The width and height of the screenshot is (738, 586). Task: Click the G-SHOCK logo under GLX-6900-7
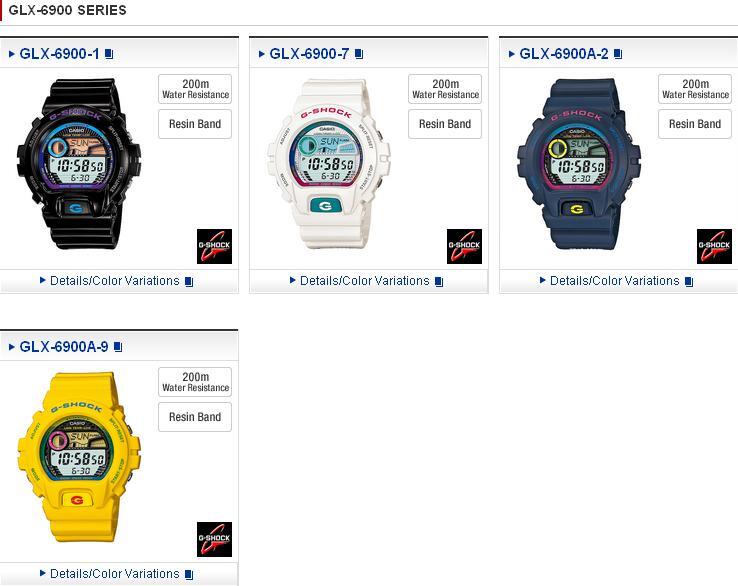click(x=464, y=246)
